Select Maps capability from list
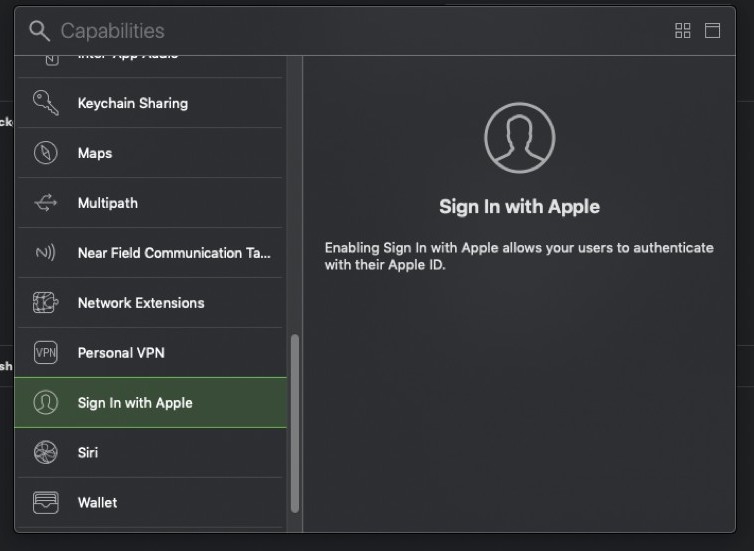Viewport: 754px width, 551px height. tap(95, 153)
